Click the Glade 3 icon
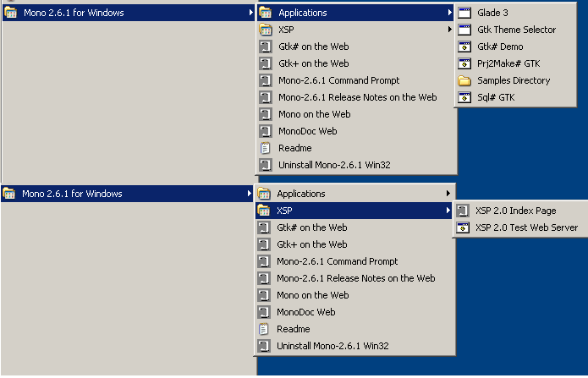 (x=464, y=13)
